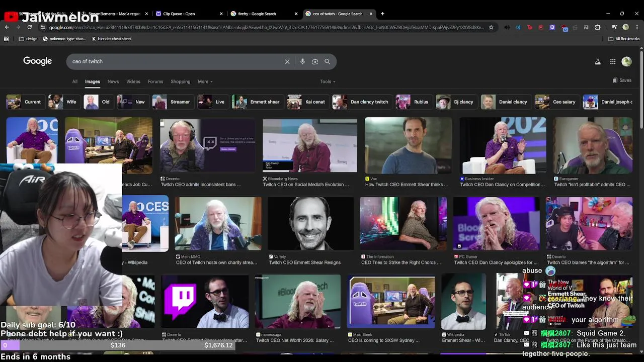This screenshot has height=362, width=644.
Task: Close the ceo of twitch tab
Action: [371, 14]
